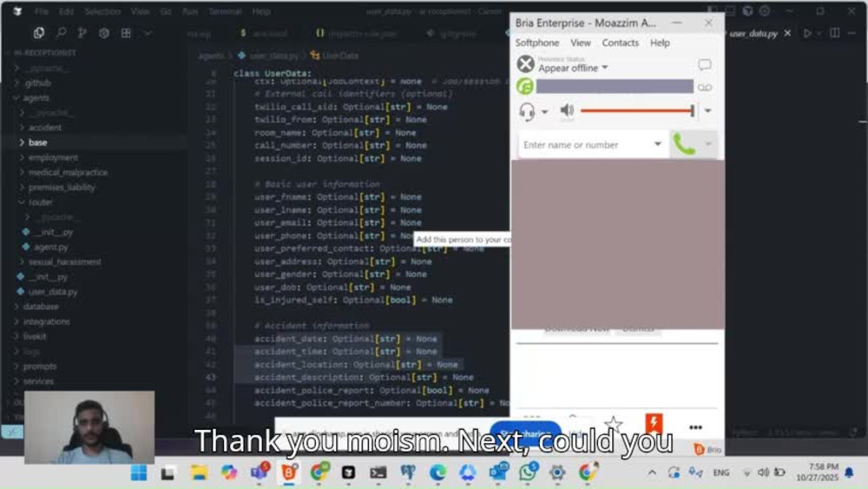Open the Softphone menu in Bria
The image size is (868, 489).
[x=537, y=43]
